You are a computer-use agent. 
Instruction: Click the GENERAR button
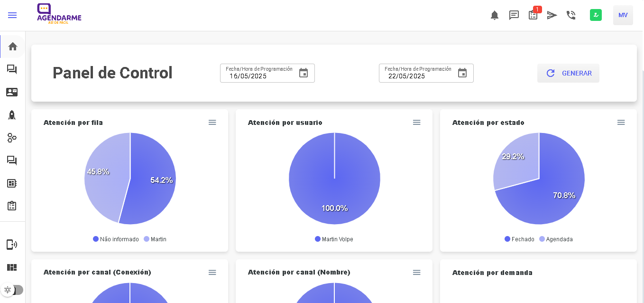click(568, 73)
